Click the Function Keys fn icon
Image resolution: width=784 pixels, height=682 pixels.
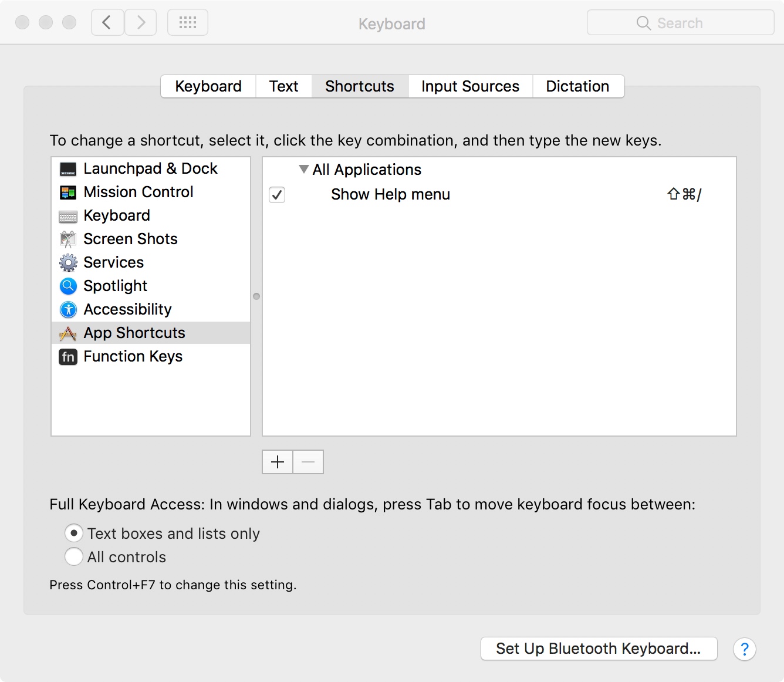68,356
